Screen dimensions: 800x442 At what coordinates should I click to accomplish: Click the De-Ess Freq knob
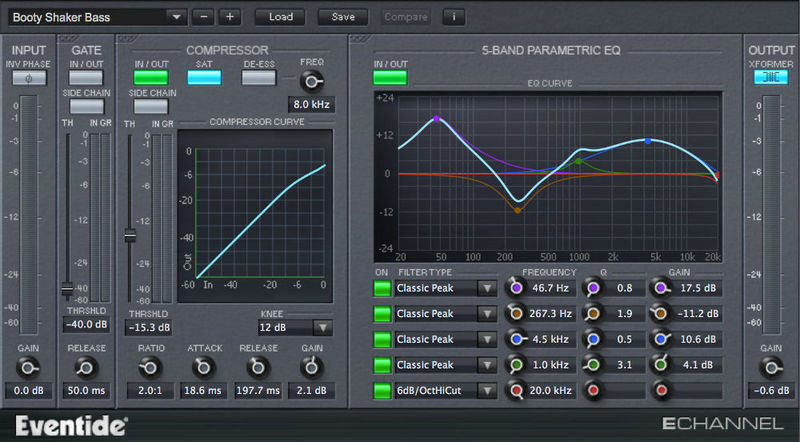(313, 82)
